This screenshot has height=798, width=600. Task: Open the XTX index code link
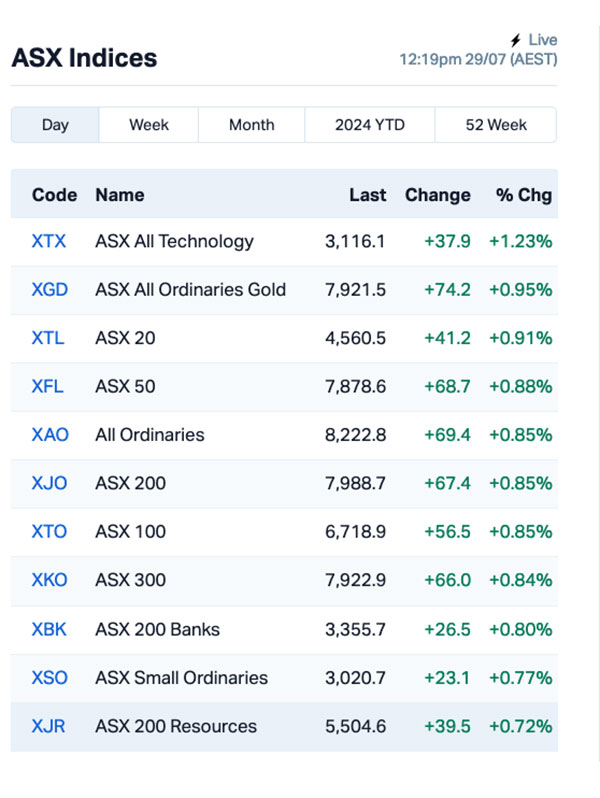(x=49, y=241)
